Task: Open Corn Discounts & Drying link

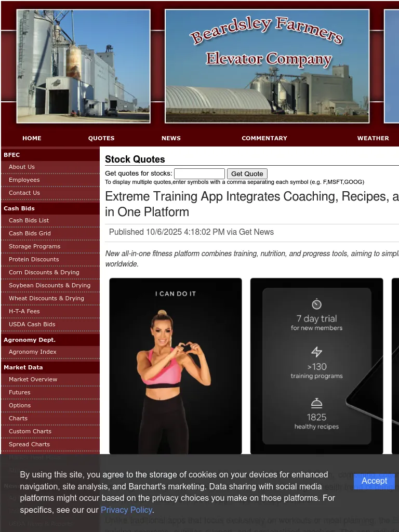Action: pos(44,272)
